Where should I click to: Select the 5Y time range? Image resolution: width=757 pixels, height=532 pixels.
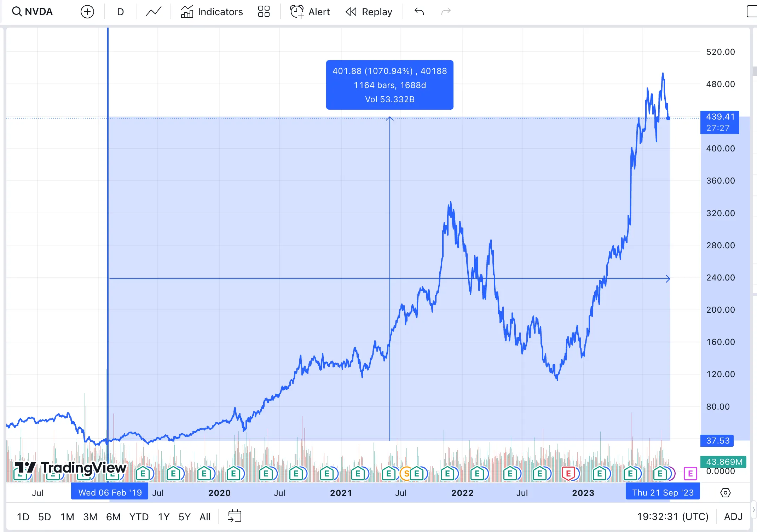(x=184, y=517)
